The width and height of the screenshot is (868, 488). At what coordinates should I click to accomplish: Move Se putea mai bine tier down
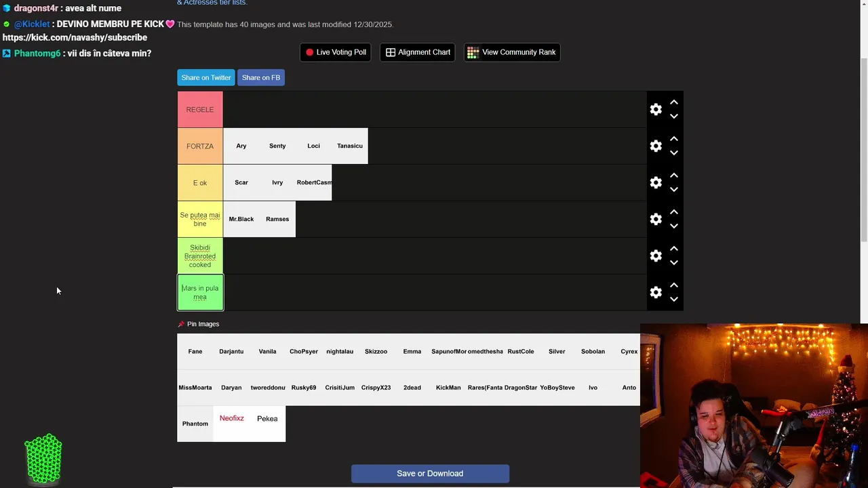pyautogui.click(x=674, y=226)
